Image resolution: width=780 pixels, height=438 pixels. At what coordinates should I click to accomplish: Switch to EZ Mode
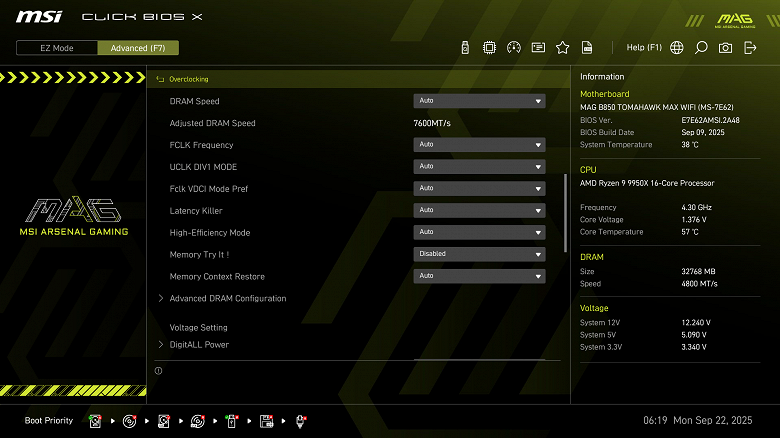point(57,48)
